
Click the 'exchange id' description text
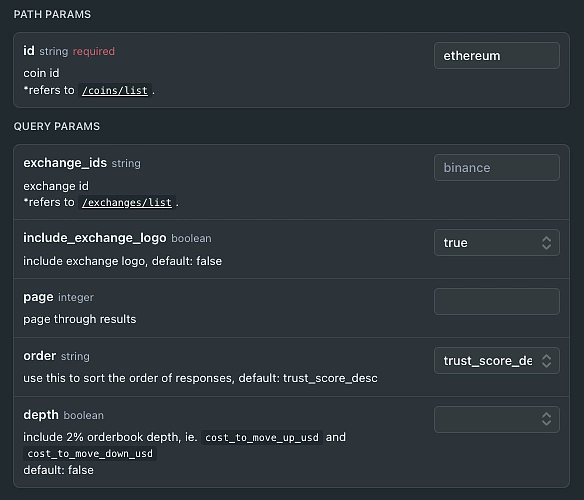point(56,186)
